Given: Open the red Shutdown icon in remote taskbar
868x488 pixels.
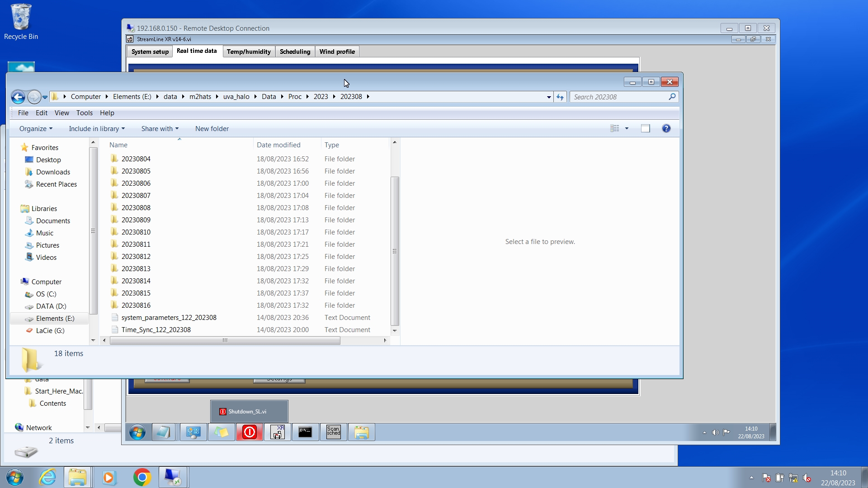Looking at the screenshot, I should click(x=249, y=432).
